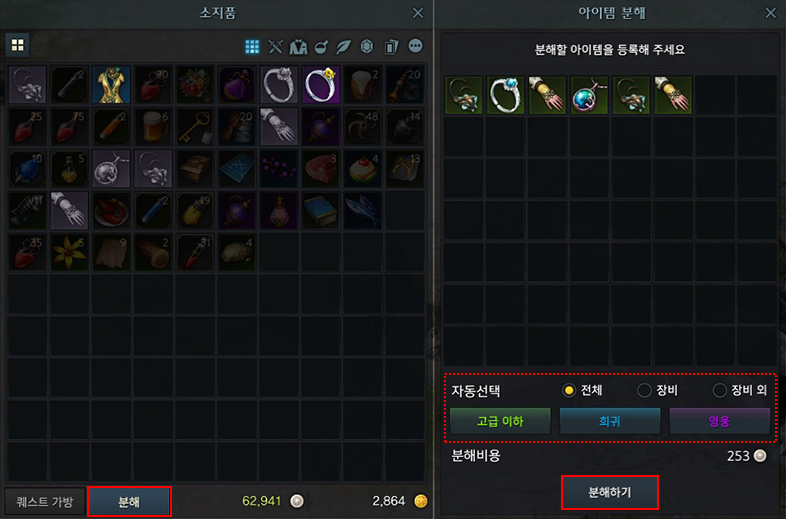The height and width of the screenshot is (519, 786).
Task: Filter inventory by crossed-swords weapon icon
Action: pos(275,47)
